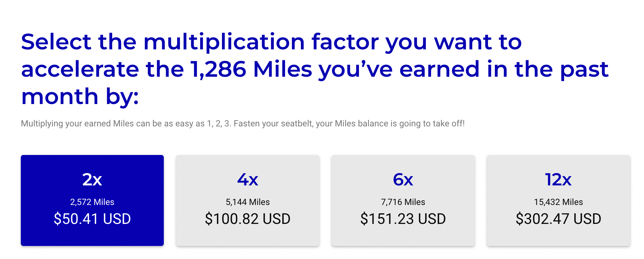This screenshot has height=259, width=644.
Task: Click the 'Fasten your seatbelt' subtitle text
Action: click(274, 124)
